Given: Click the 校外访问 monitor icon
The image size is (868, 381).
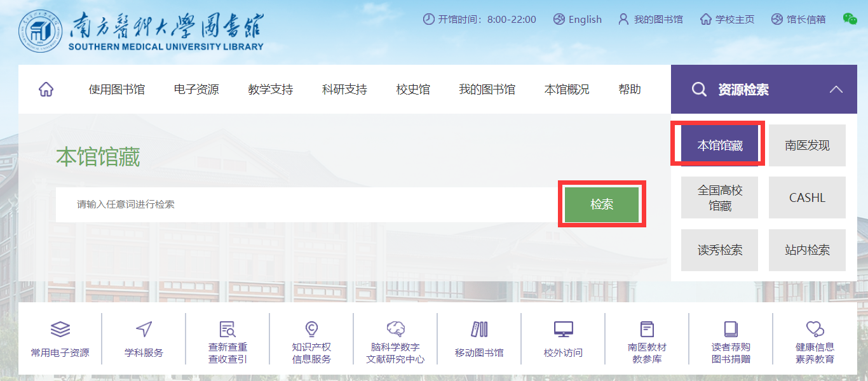Looking at the screenshot, I should tap(563, 329).
